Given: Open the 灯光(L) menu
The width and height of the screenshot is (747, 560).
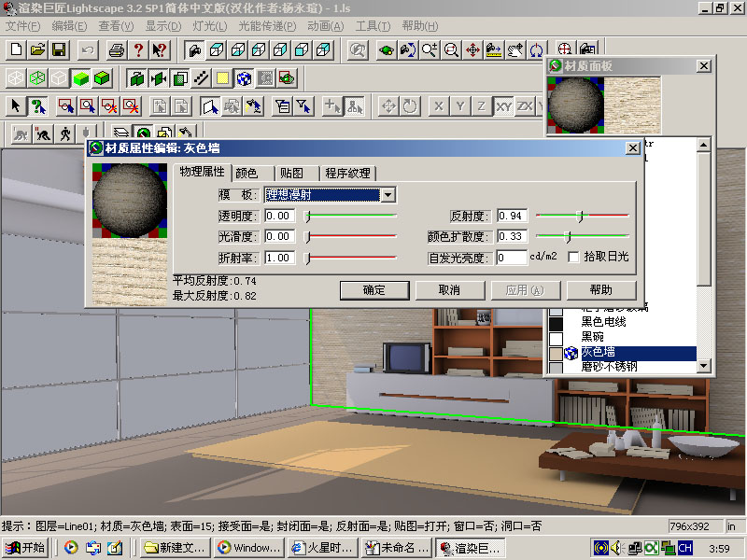Looking at the screenshot, I should [210, 26].
